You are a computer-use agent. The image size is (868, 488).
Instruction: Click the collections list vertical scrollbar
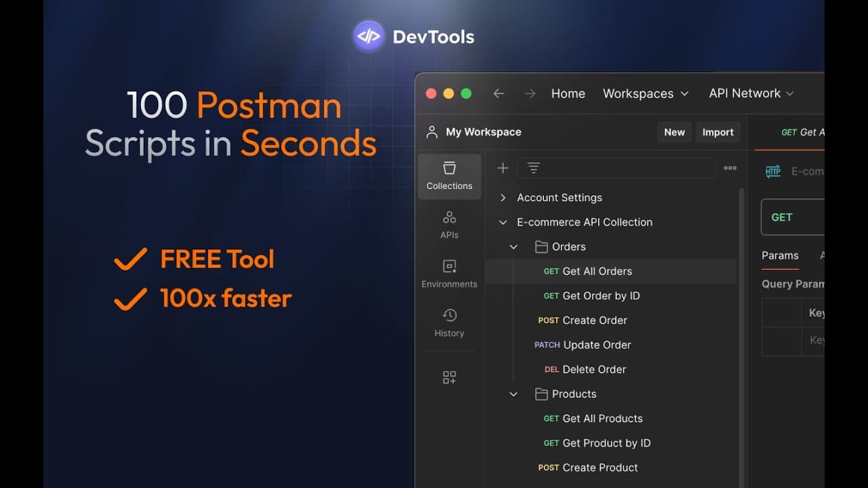tap(741, 338)
